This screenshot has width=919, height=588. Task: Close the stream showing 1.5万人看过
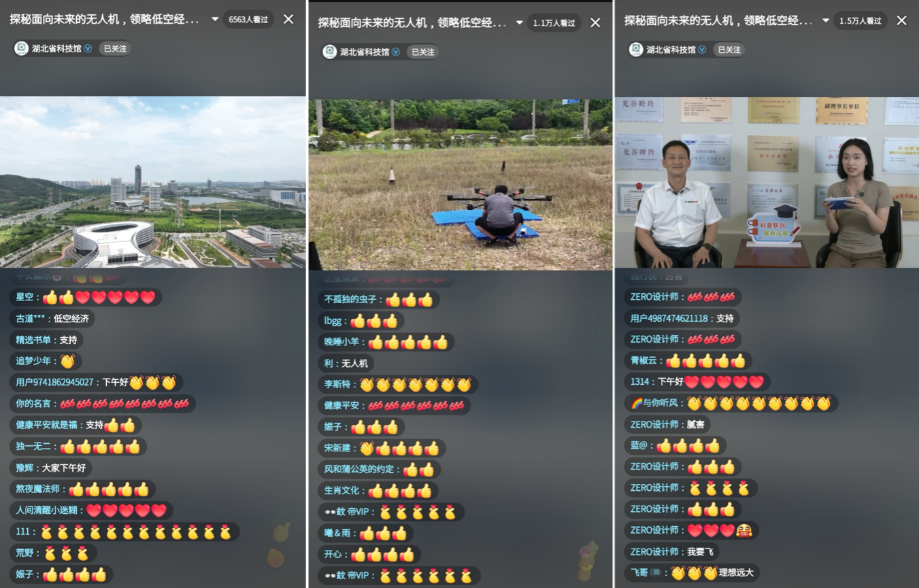point(901,20)
